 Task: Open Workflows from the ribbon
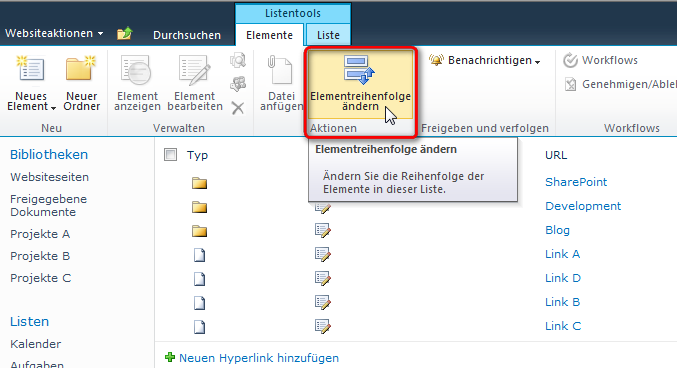tap(601, 60)
